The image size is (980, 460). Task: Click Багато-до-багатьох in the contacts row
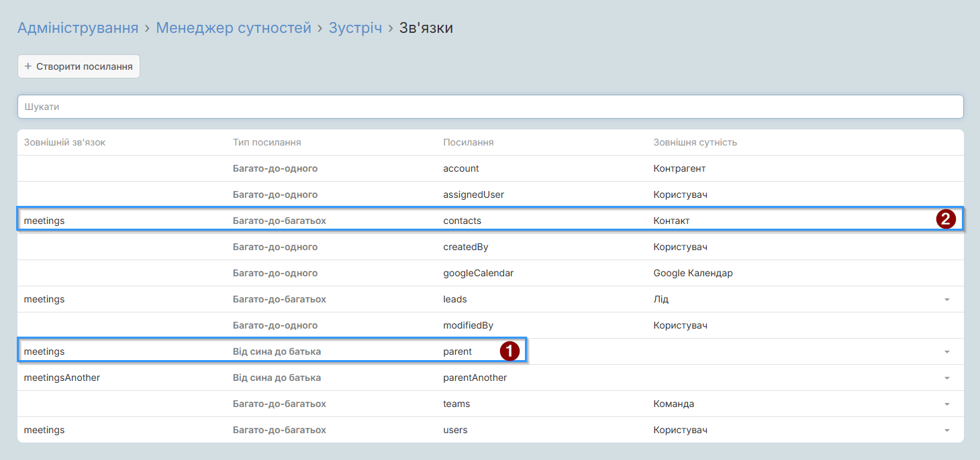click(x=279, y=221)
